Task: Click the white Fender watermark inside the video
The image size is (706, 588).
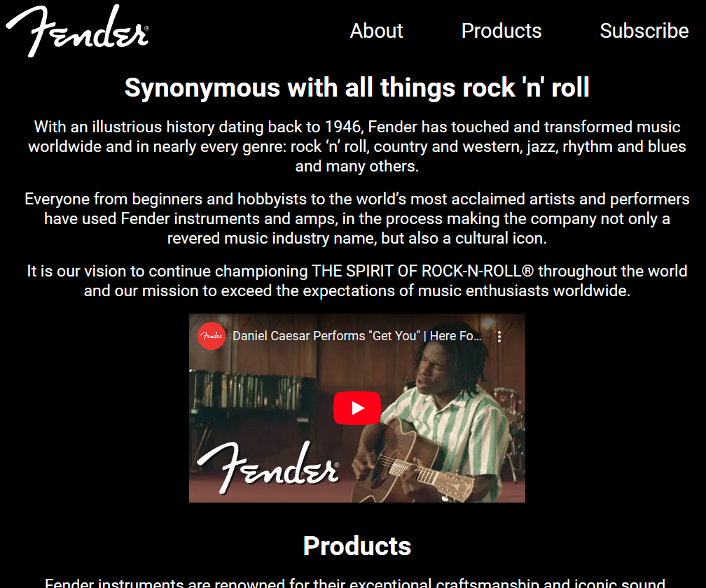Action: (x=268, y=468)
